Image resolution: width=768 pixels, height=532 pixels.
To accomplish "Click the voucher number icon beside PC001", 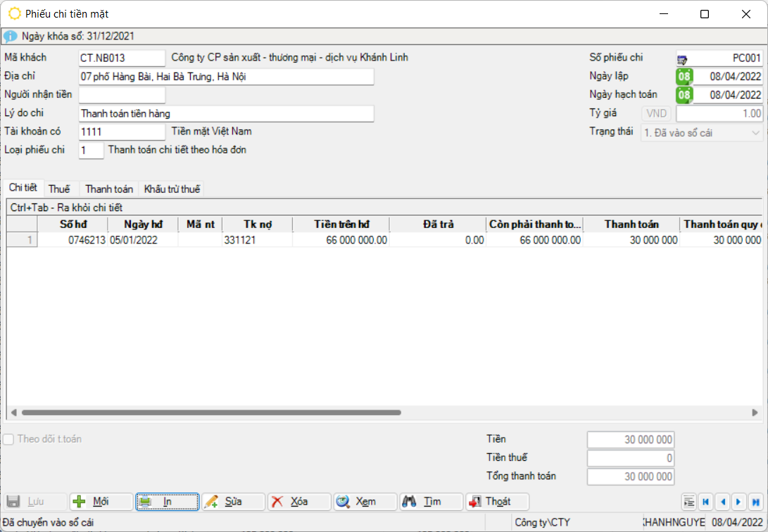I will click(682, 58).
